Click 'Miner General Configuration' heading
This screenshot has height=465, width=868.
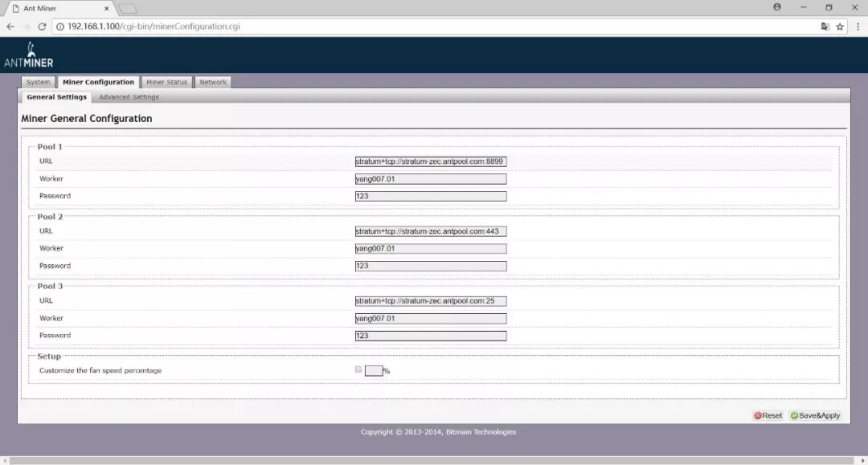tap(86, 118)
